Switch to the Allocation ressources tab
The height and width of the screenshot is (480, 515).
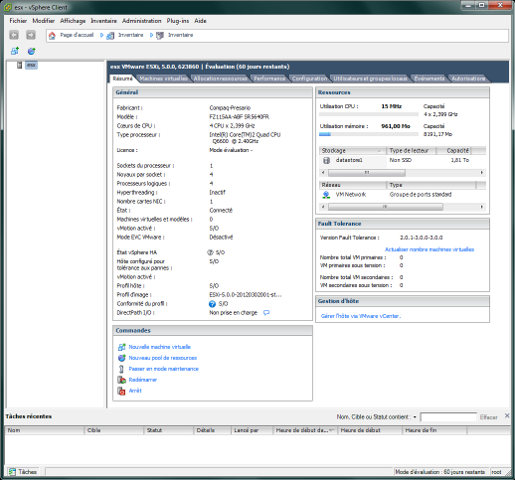221,79
